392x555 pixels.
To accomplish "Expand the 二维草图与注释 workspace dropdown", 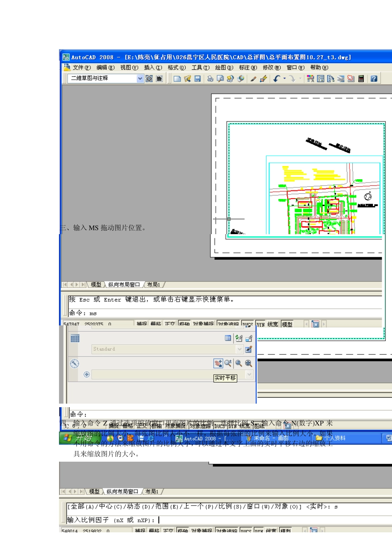I will tap(140, 78).
